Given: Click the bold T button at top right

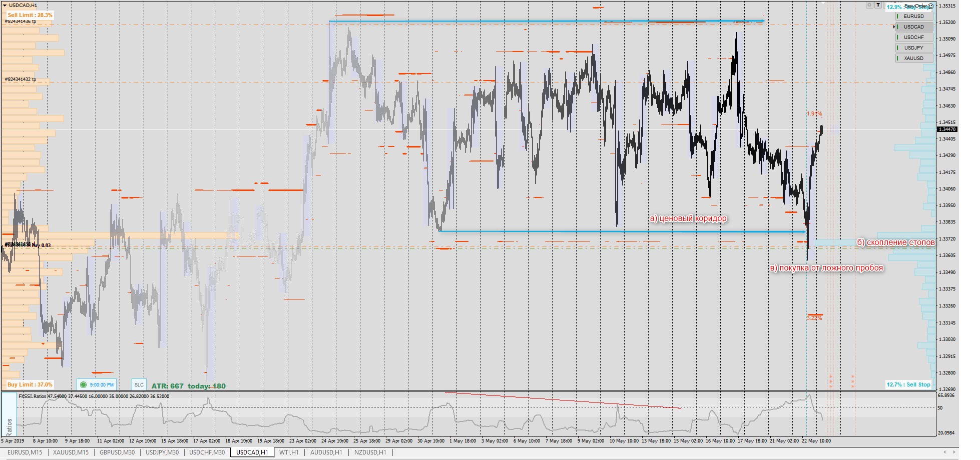Looking at the screenshot, I should [878, 5].
